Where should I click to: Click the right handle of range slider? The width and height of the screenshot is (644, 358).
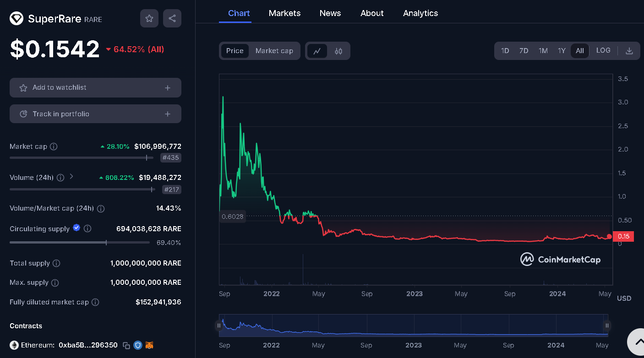pos(607,325)
